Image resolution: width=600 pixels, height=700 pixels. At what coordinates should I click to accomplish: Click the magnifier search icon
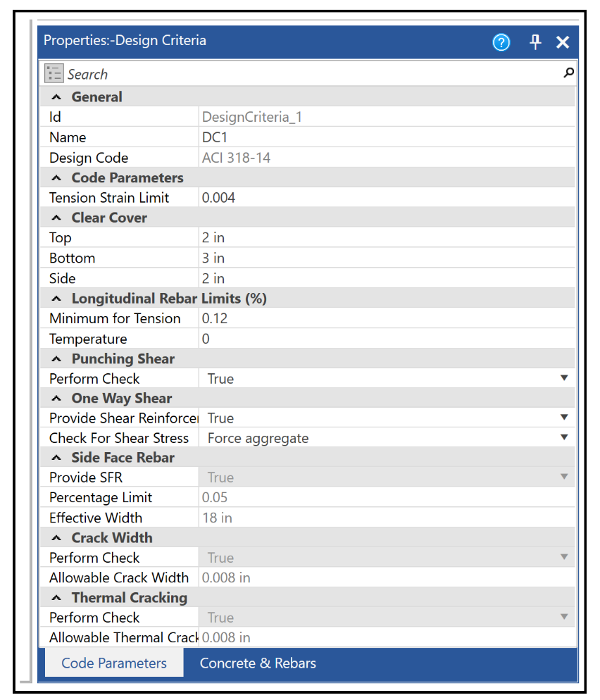[568, 73]
